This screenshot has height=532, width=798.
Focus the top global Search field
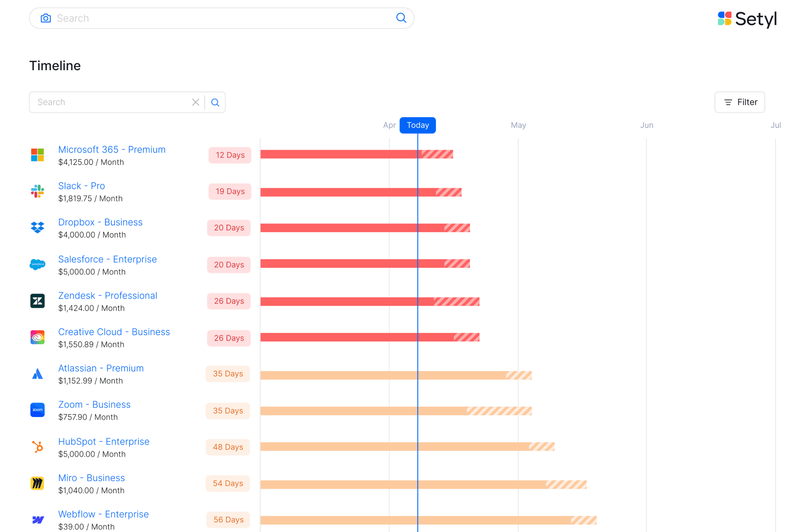(222, 18)
